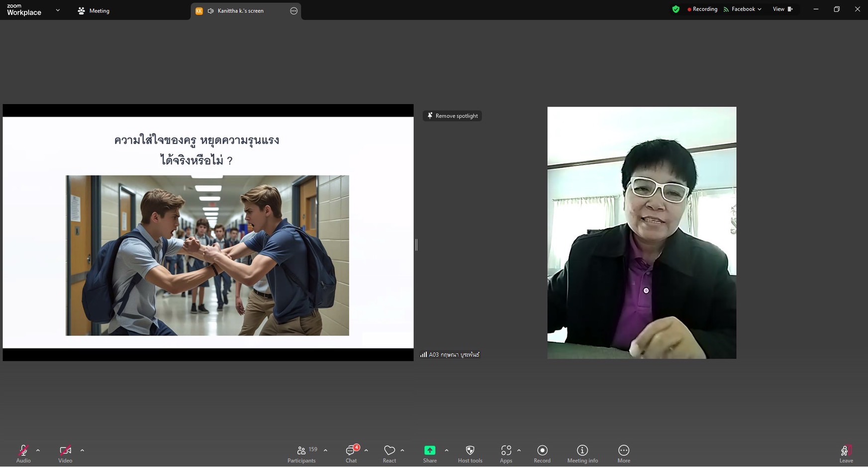Click the green Share screen icon
The width and height of the screenshot is (868, 467).
coord(430,451)
